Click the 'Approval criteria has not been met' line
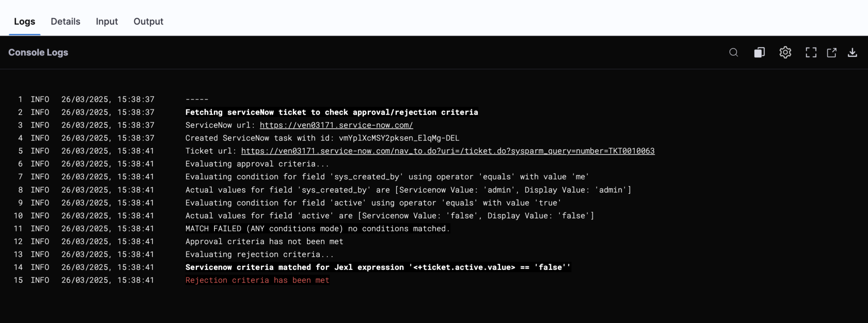 point(264,242)
